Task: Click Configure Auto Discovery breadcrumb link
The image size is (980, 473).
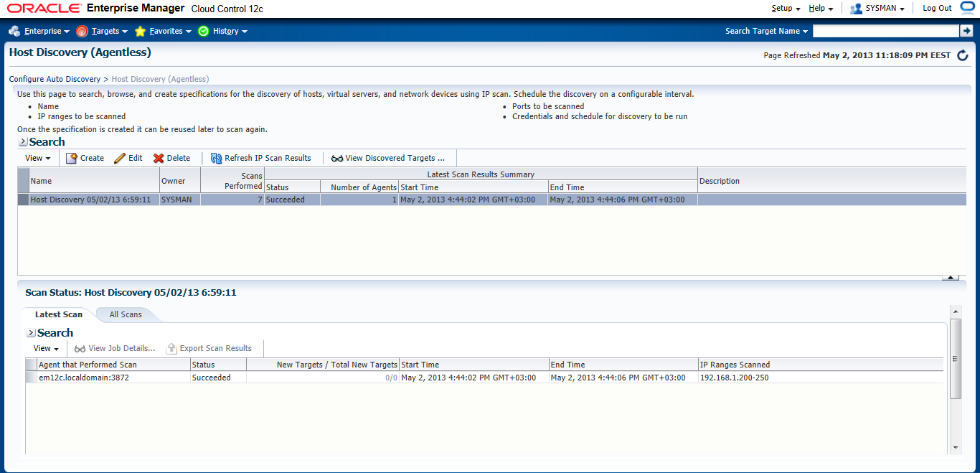Action: 55,79
